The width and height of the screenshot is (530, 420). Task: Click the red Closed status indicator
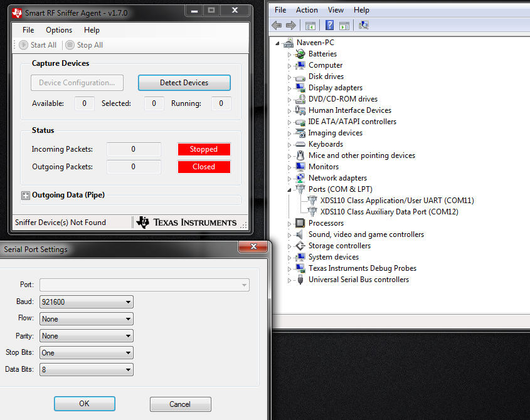tap(204, 167)
